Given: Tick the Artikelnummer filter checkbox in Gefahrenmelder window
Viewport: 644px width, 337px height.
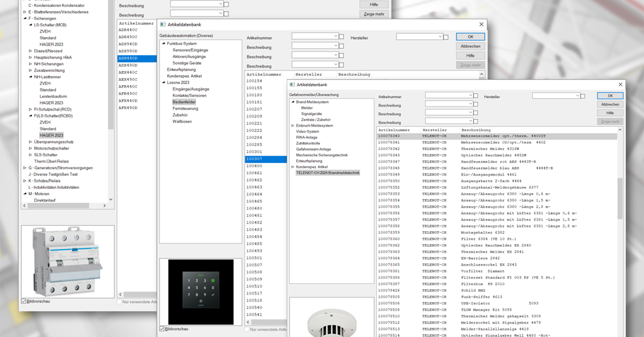Looking at the screenshot, I should coord(475,96).
